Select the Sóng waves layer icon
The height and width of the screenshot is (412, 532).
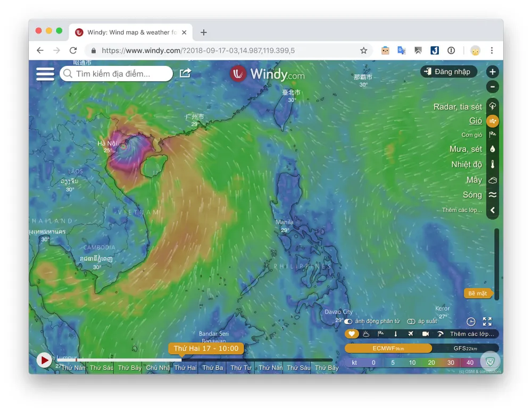click(493, 195)
